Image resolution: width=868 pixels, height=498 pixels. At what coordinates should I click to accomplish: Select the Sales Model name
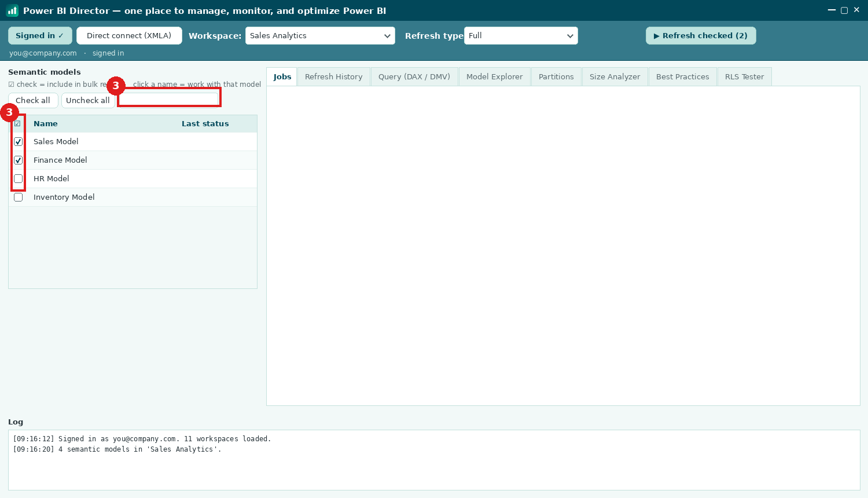click(56, 142)
